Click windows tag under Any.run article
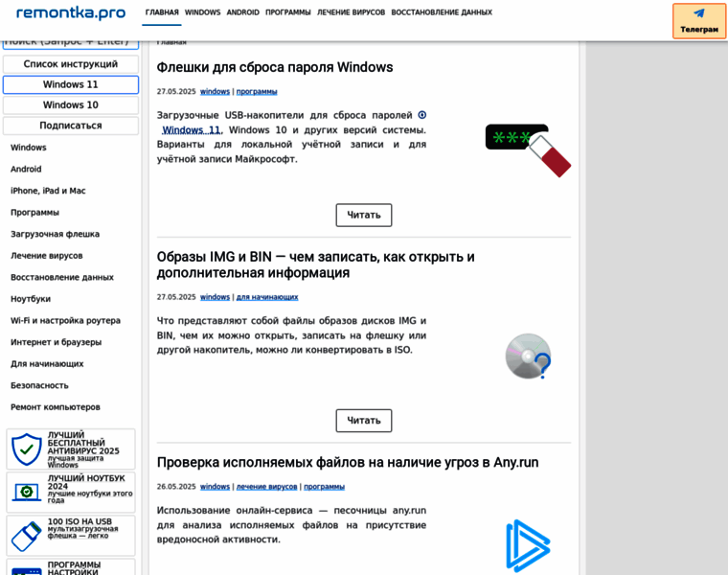Screen dimensions: 728x575 215,486
